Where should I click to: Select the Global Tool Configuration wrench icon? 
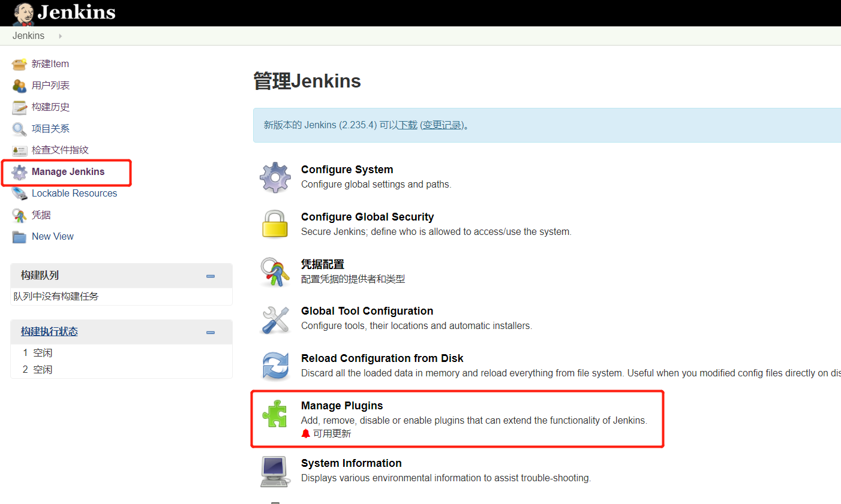tap(275, 318)
